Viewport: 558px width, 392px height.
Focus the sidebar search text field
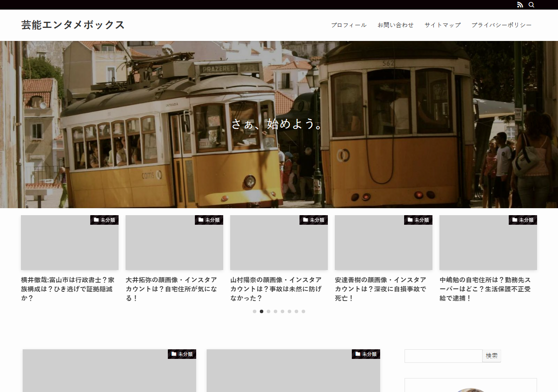coord(443,356)
